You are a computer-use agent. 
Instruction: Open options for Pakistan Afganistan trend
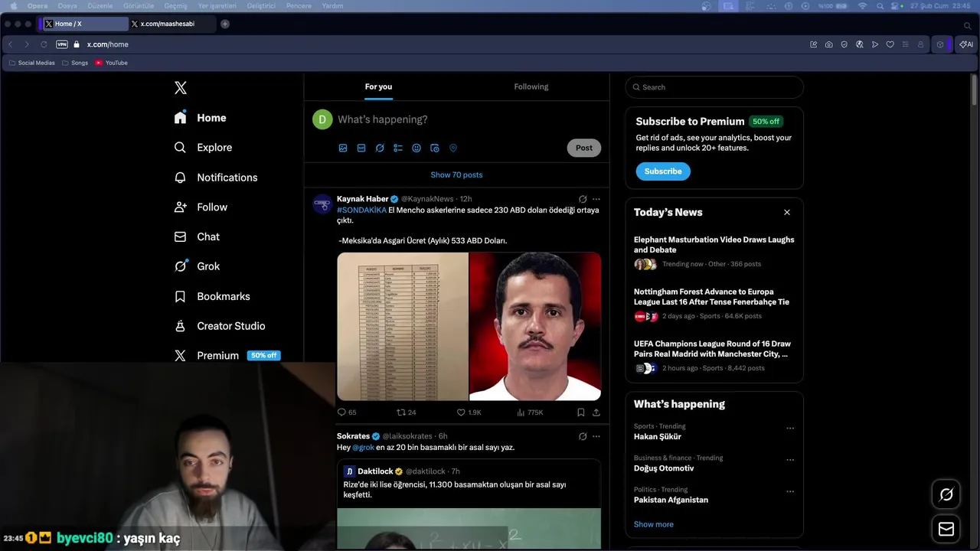(790, 491)
